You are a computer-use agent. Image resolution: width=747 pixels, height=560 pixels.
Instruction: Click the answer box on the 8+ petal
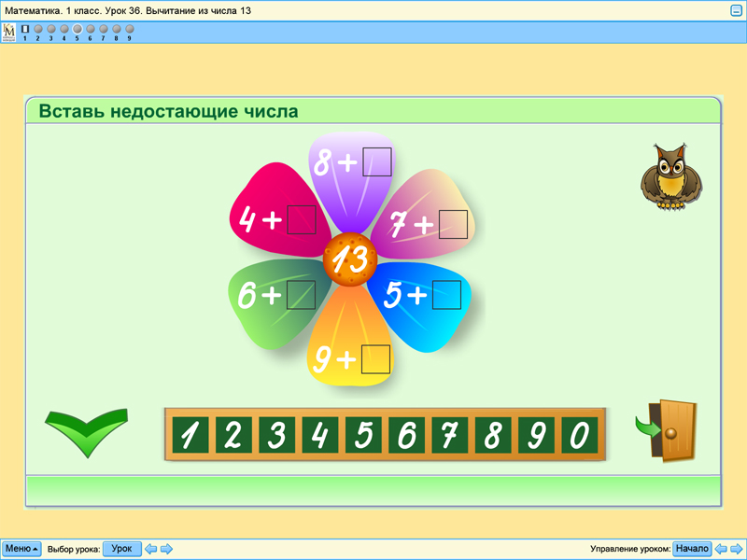click(377, 160)
